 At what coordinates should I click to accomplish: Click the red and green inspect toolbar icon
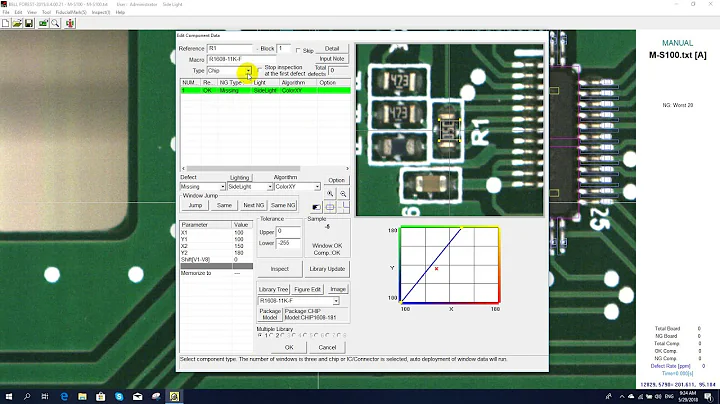coord(70,23)
